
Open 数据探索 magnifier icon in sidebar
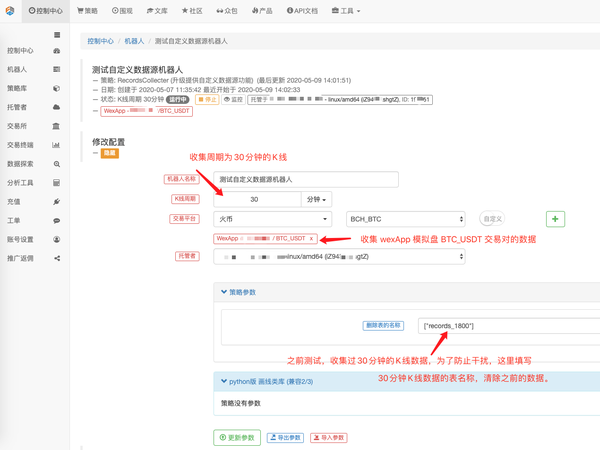coord(57,164)
